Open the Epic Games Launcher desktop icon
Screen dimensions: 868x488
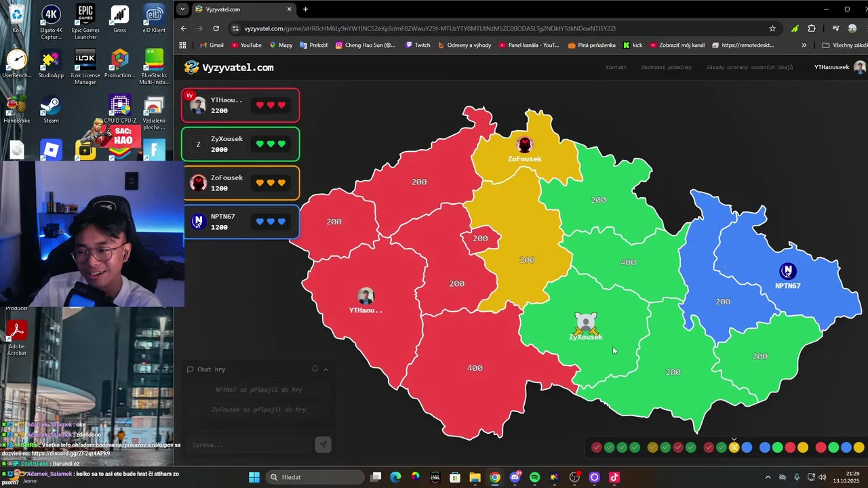click(x=85, y=21)
